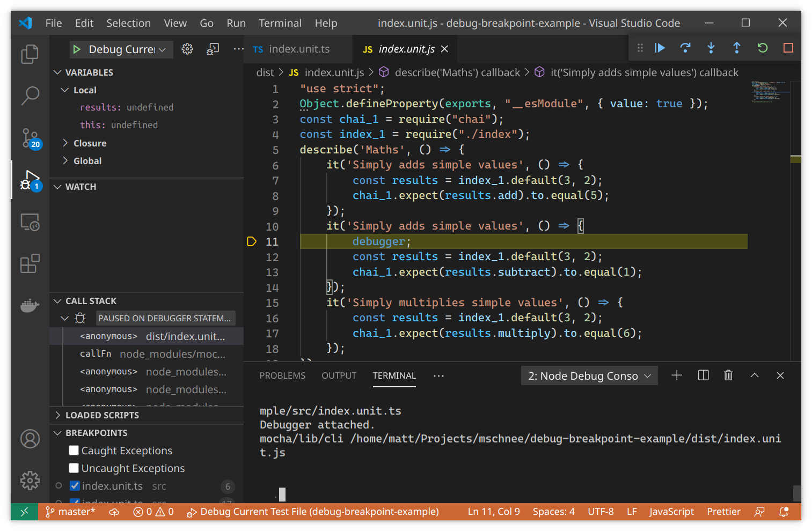The height and width of the screenshot is (531, 812).
Task: Open the terminal selector Node Debug Console dropdown
Action: [x=589, y=376]
